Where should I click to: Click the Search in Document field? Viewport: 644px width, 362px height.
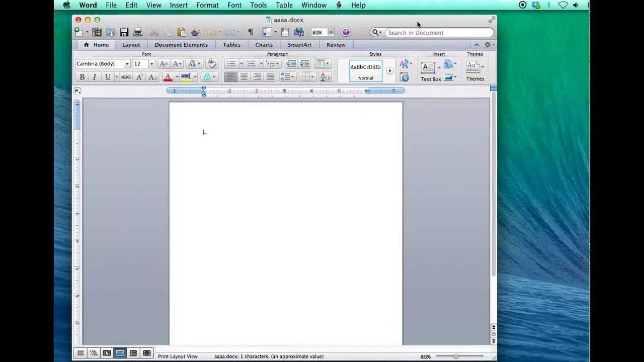point(440,33)
